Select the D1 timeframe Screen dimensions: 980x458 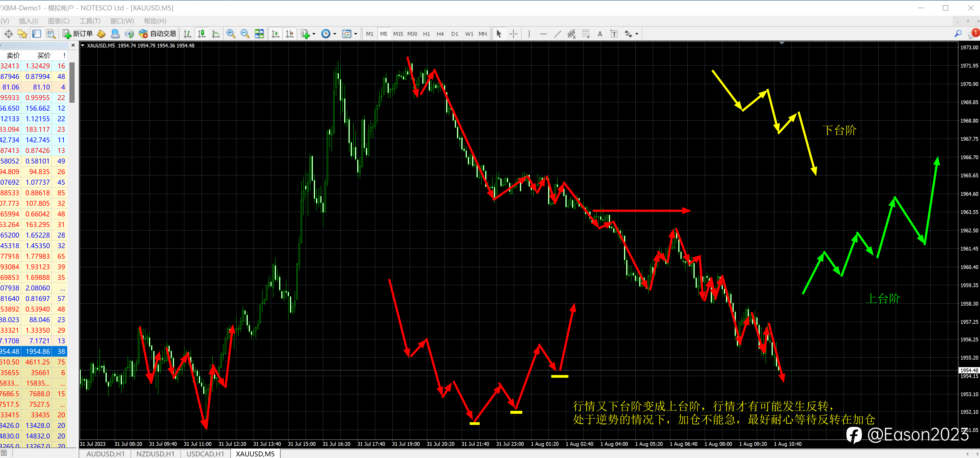(455, 34)
